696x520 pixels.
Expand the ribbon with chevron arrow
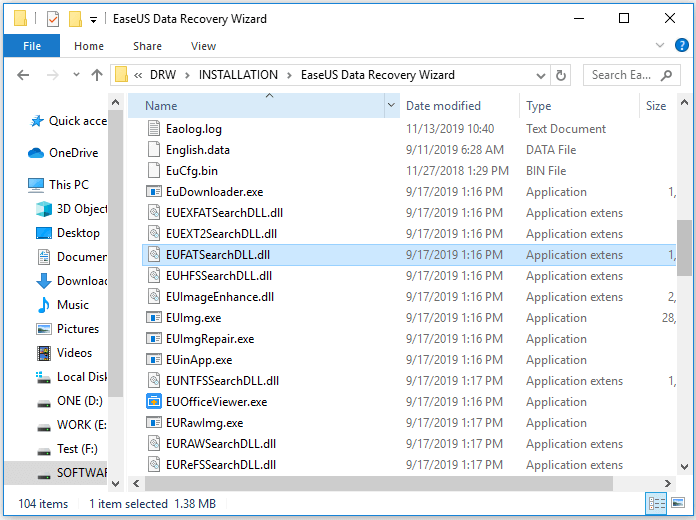coord(657,46)
